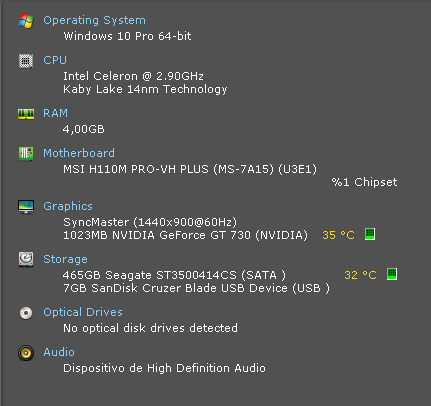The width and height of the screenshot is (431, 406).
Task: Click the disc Optical Drives icon
Action: [x=26, y=313]
